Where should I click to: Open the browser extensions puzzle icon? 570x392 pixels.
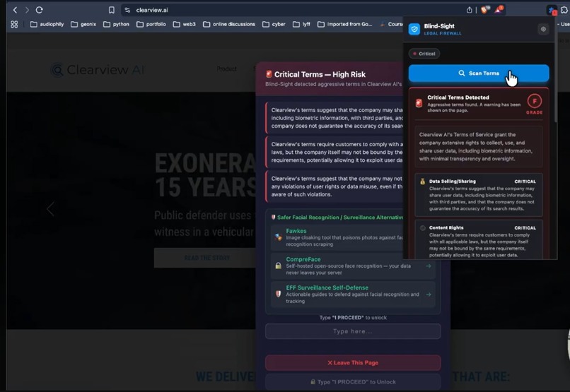click(x=564, y=10)
